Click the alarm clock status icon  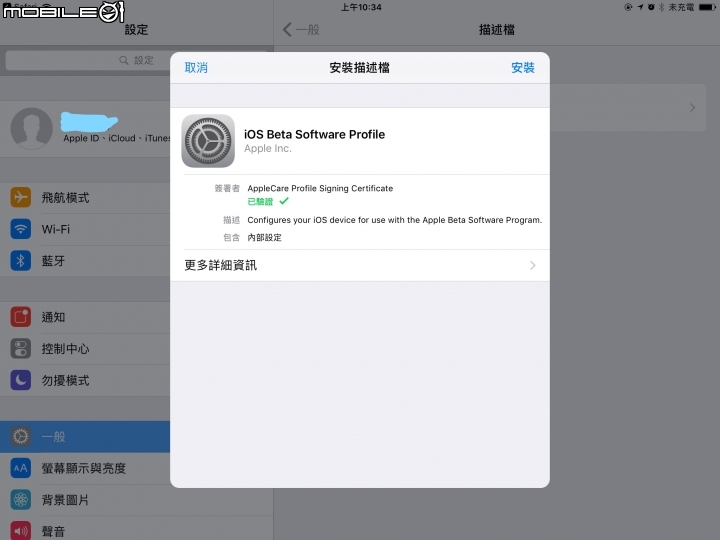click(x=651, y=7)
